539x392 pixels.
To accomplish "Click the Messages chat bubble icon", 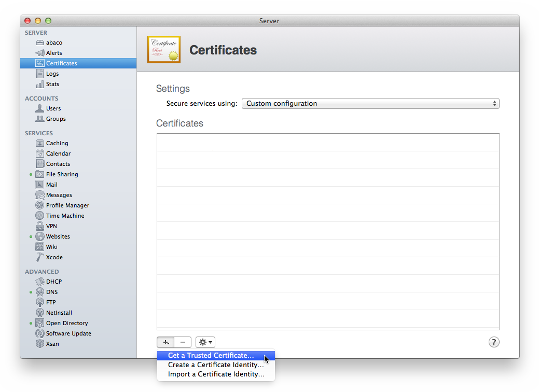I will [x=40, y=195].
